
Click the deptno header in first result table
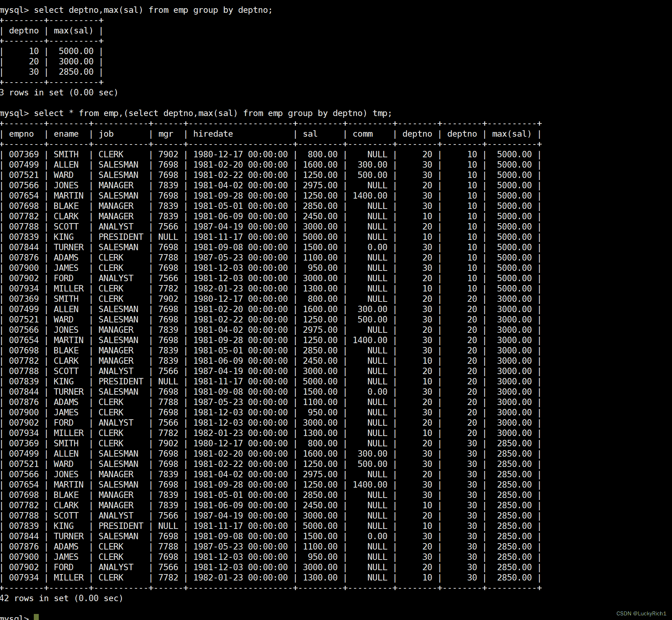[x=24, y=31]
